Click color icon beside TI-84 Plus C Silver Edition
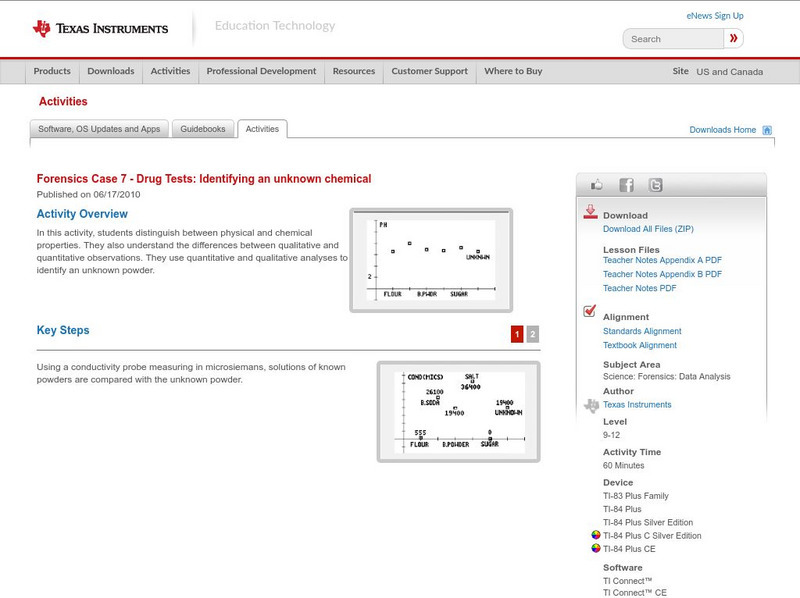This screenshot has width=800, height=598. click(x=595, y=535)
